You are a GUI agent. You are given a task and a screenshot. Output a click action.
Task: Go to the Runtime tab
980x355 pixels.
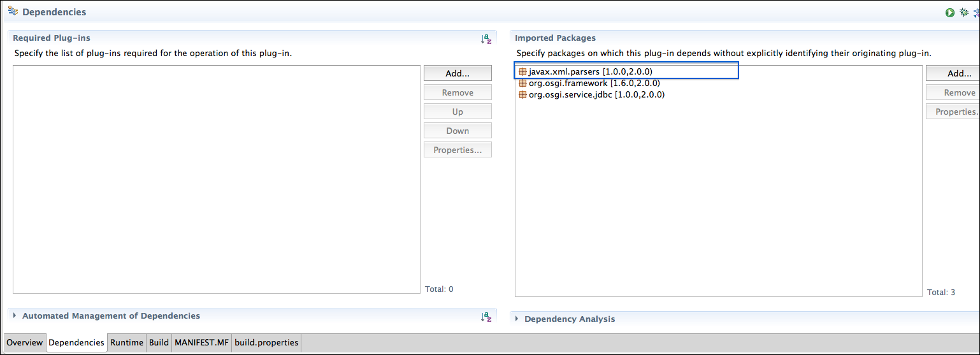(127, 343)
